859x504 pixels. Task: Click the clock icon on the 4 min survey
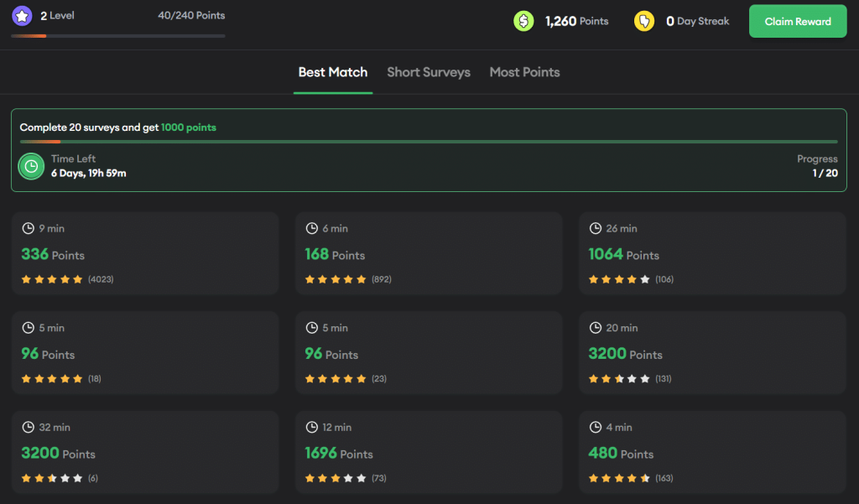click(x=596, y=427)
